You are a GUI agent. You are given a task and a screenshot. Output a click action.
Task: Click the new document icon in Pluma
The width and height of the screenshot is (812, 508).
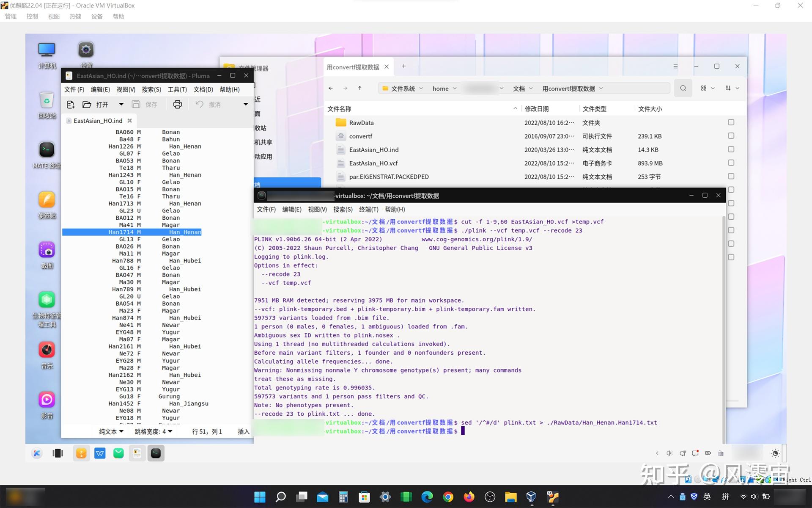pos(71,104)
